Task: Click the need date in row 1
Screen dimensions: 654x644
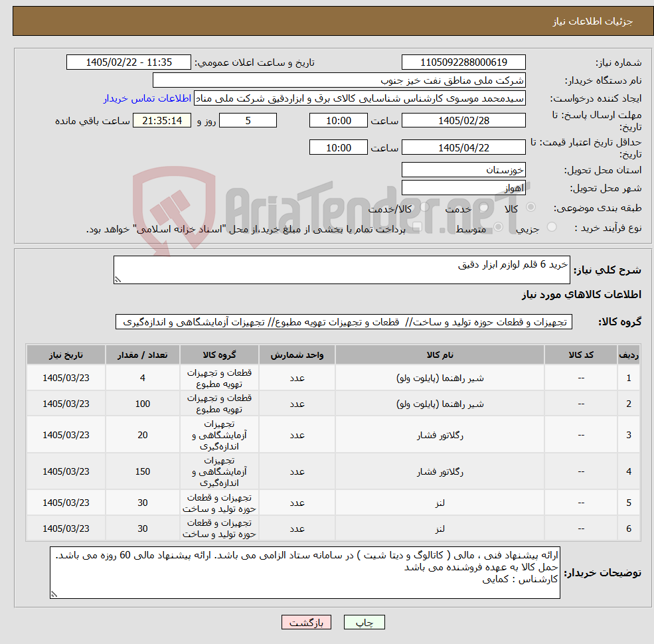Action: coord(66,378)
